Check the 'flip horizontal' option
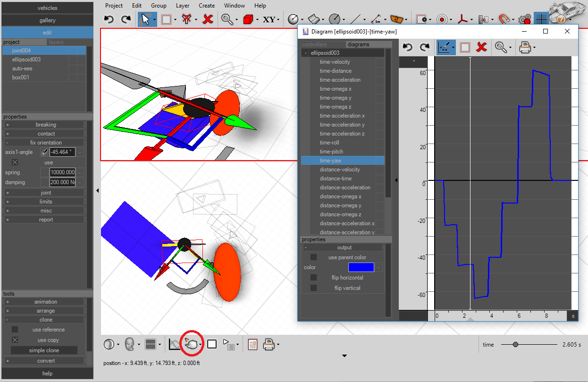 coord(313,278)
